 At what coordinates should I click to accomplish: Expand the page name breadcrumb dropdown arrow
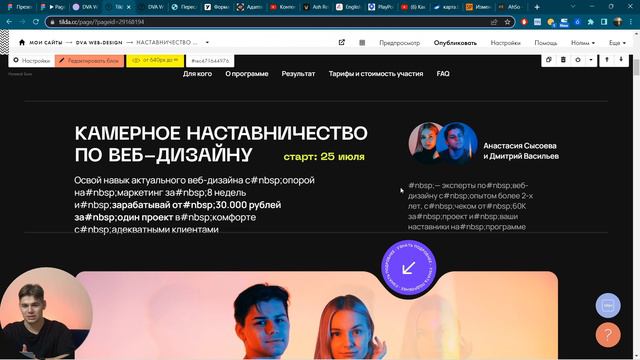(207, 42)
